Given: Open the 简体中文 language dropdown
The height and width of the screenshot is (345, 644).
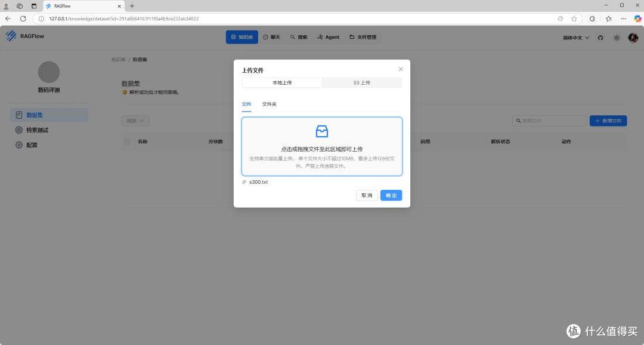Looking at the screenshot, I should pyautogui.click(x=576, y=38).
